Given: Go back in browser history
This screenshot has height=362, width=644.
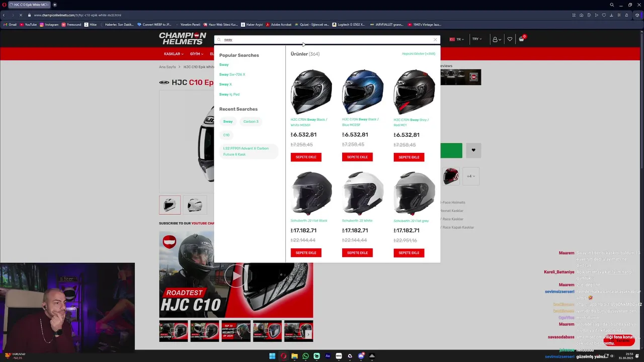Looking at the screenshot, I should pyautogui.click(x=4, y=15).
